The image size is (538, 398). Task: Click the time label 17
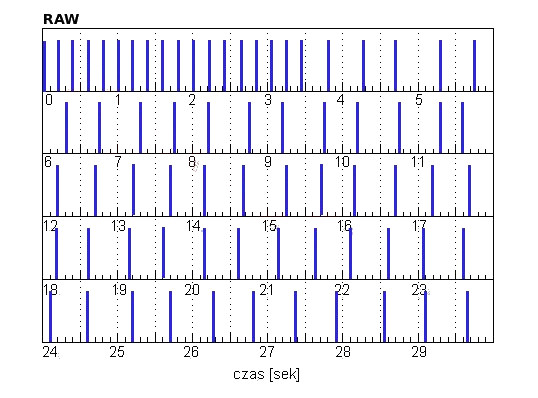pyautogui.click(x=419, y=226)
